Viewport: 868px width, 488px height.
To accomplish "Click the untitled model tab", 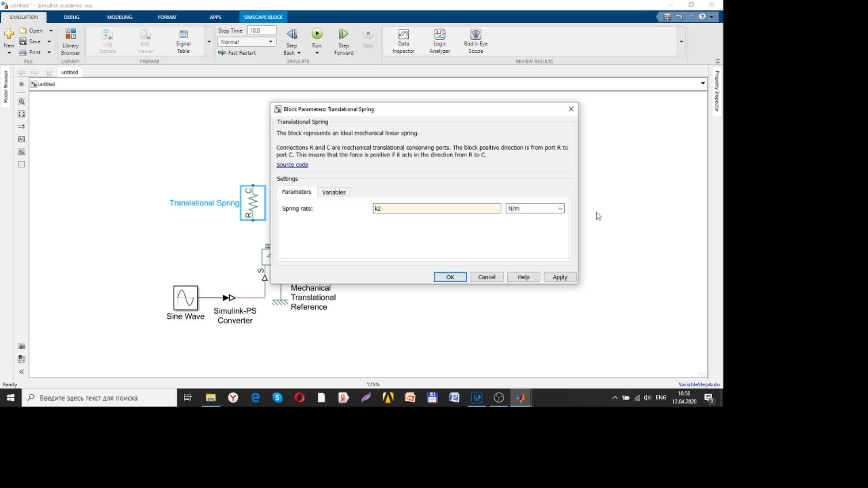I will click(x=70, y=72).
